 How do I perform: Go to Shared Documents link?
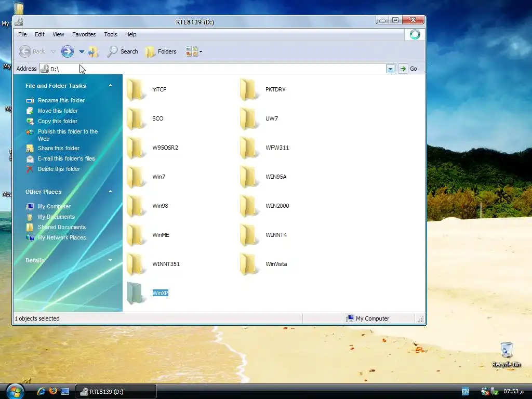[x=61, y=228]
